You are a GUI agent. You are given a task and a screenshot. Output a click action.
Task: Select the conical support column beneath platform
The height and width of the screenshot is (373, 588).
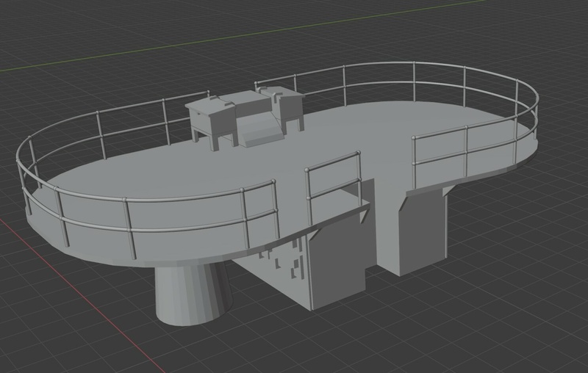(x=193, y=293)
